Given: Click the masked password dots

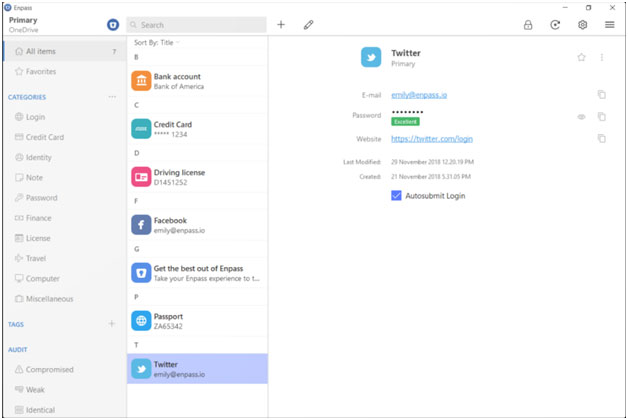Looking at the screenshot, I should pos(407,112).
